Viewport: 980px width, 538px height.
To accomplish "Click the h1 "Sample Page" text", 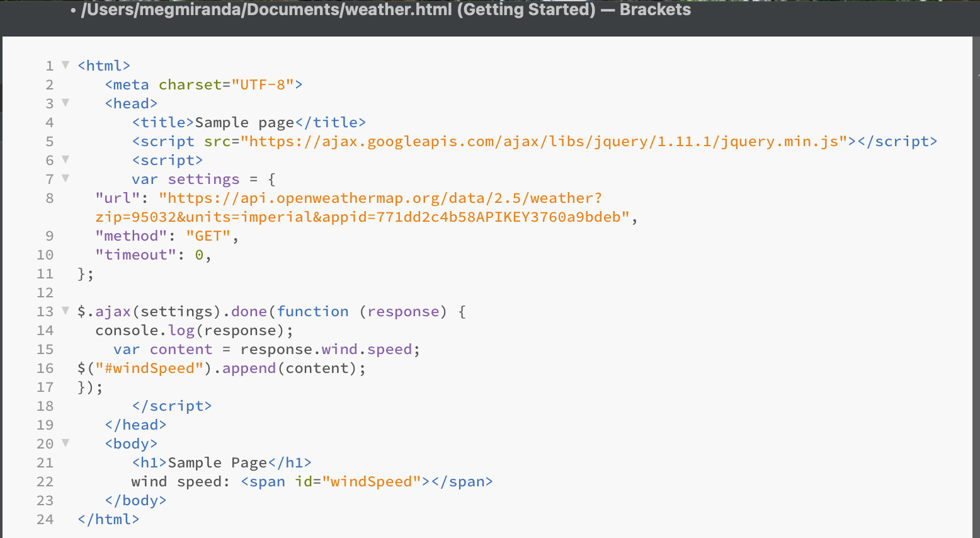I will [x=217, y=463].
